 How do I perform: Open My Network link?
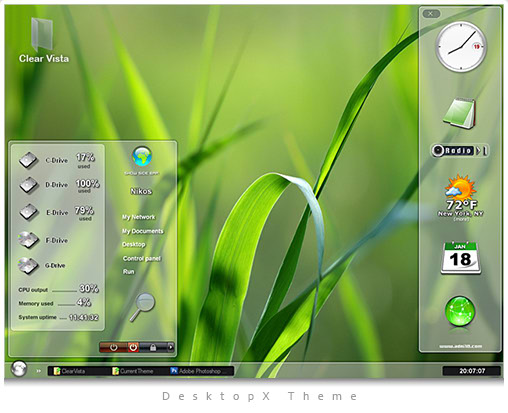(139, 217)
